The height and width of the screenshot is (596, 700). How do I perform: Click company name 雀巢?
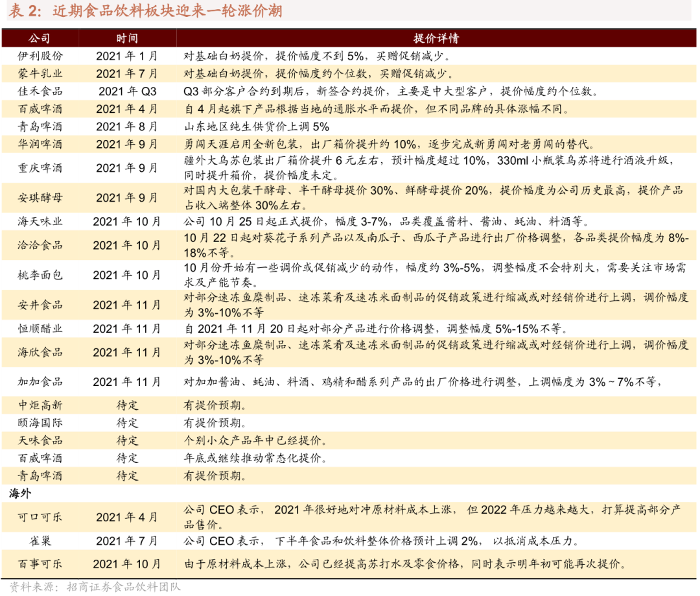pos(40,541)
